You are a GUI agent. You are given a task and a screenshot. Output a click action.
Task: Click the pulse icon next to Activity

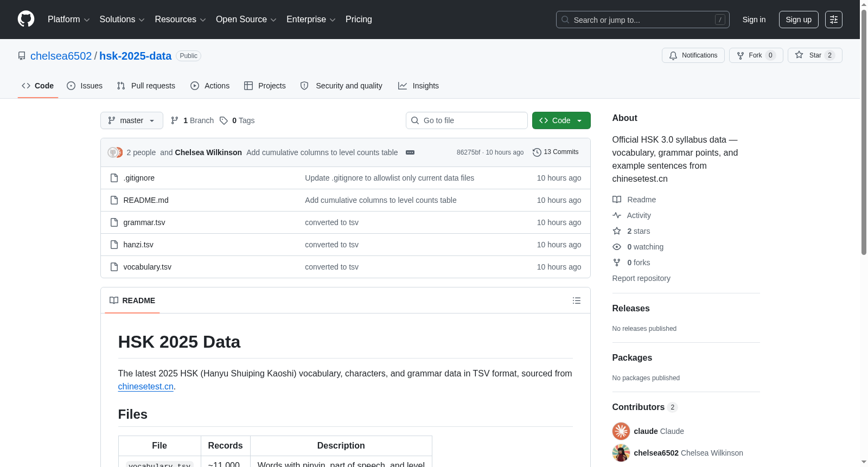[617, 215]
